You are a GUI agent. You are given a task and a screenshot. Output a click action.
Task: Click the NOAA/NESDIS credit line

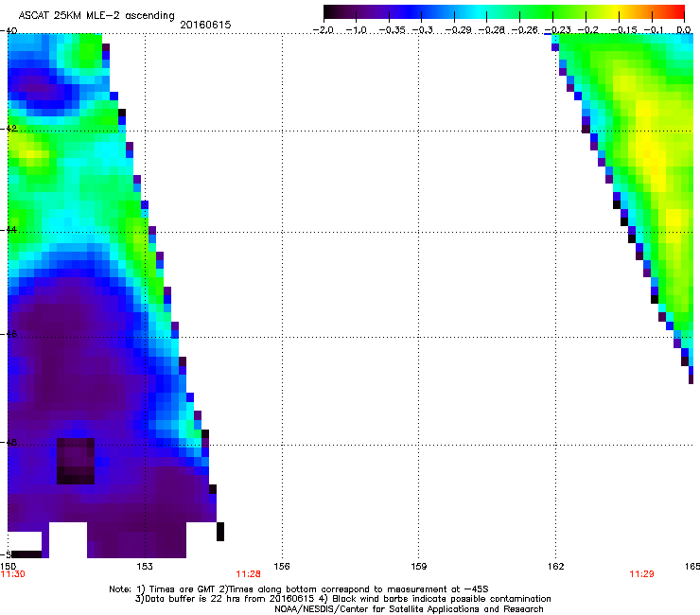409,609
